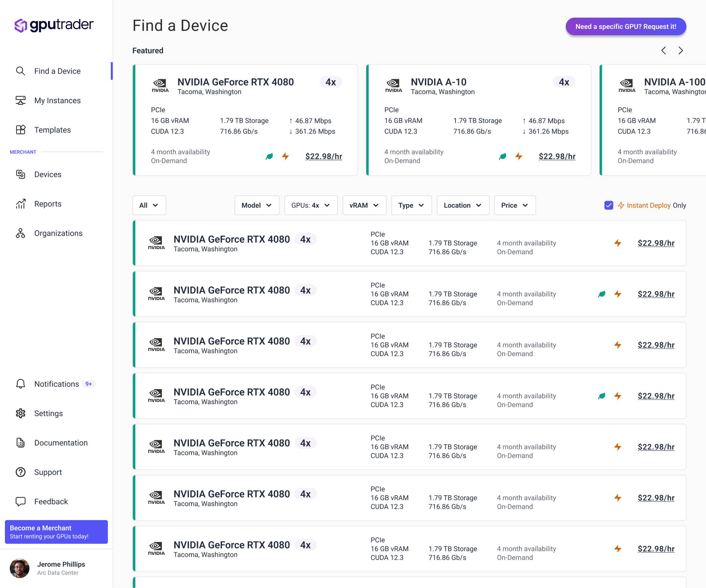Uncheck the Instant Deploy Only checkbox
Viewport: 706px width, 588px height.
(609, 205)
